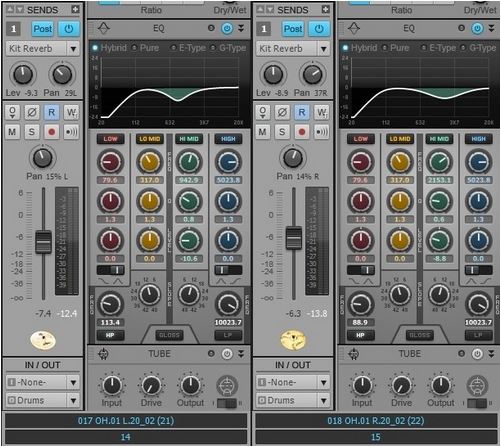Turn off Kit Reverb send on OH.01 L
Viewport: 501px width, 446px height.
(69, 29)
